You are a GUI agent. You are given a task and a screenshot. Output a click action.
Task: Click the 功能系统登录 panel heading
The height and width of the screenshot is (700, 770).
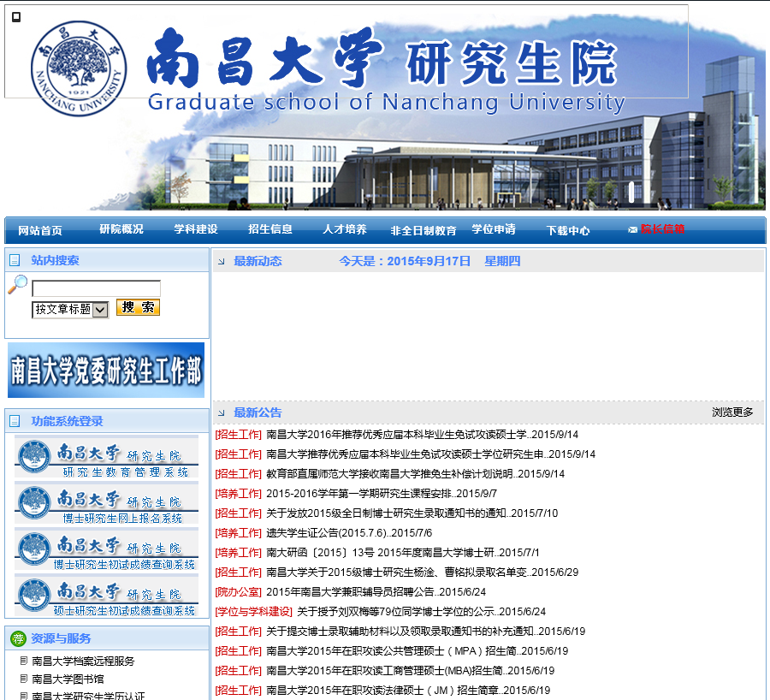[x=68, y=421]
